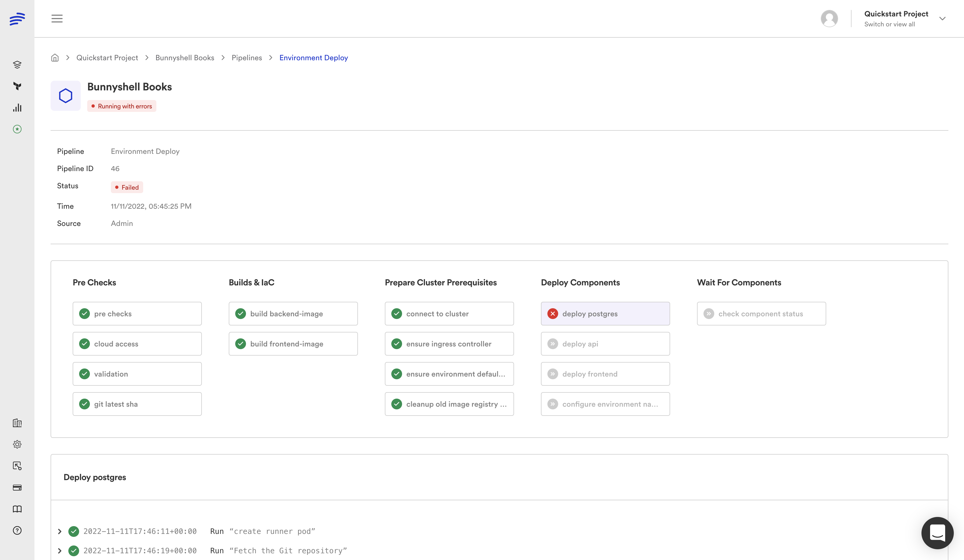Expand the "Fetch the Git repository" log
964x560 pixels.
60,551
